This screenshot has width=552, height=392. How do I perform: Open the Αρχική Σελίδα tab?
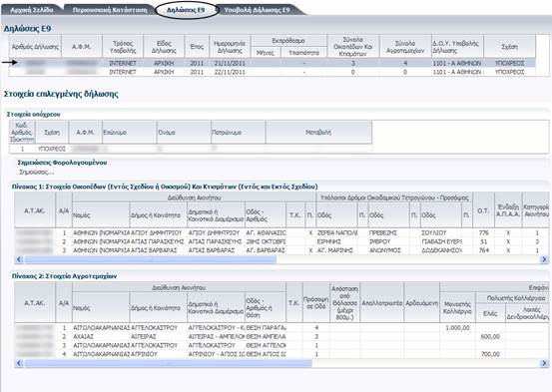(31, 10)
